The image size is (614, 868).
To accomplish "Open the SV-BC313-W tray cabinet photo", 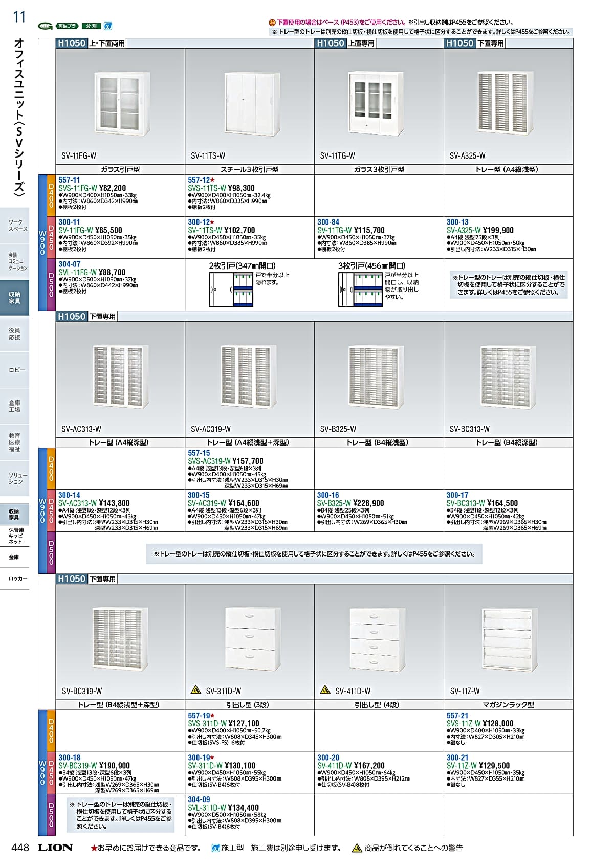I will coord(509,377).
